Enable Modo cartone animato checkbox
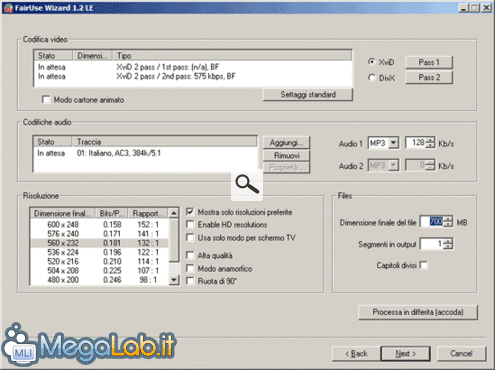This screenshot has height=370, width=495. (46, 99)
